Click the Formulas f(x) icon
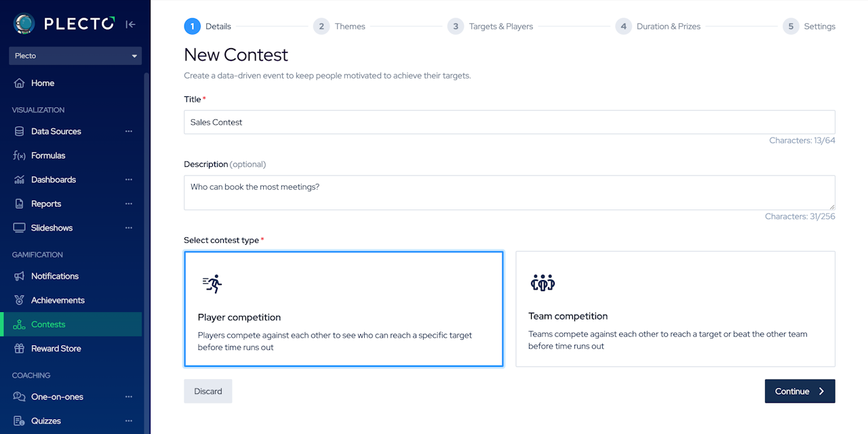868x434 pixels. tap(19, 155)
